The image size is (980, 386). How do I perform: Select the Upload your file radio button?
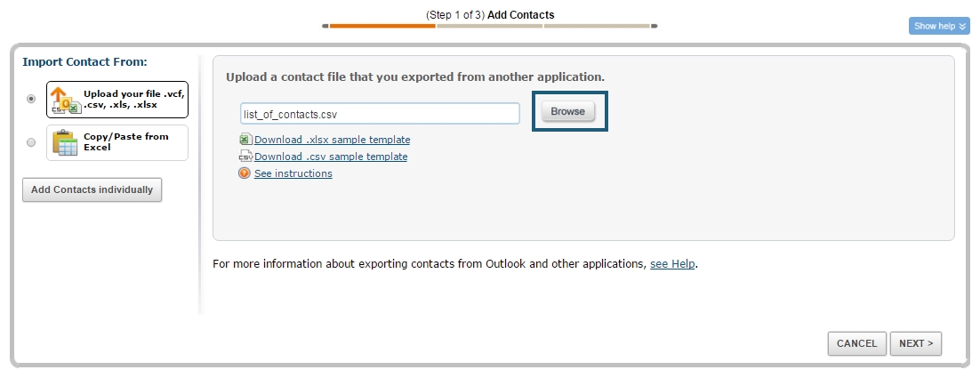(x=32, y=99)
